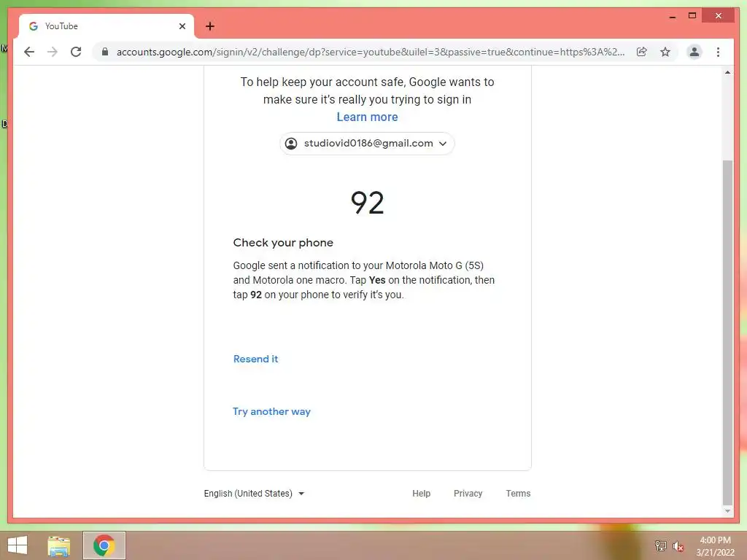
Task: Select the YouTube browser tab
Action: [x=107, y=26]
